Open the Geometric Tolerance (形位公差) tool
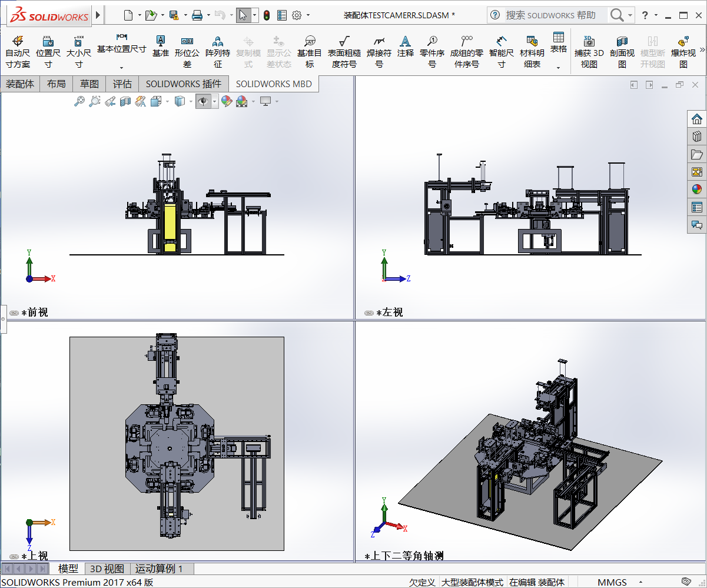Viewport: 707px width, 588px height. coord(187,51)
